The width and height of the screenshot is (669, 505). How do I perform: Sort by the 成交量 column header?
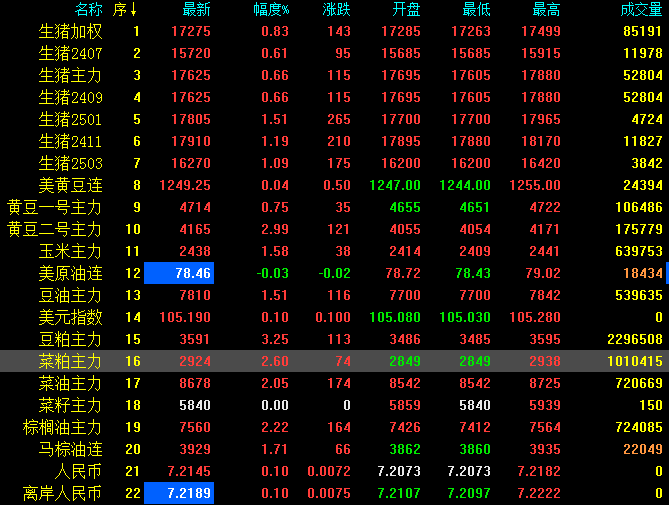pos(641,9)
